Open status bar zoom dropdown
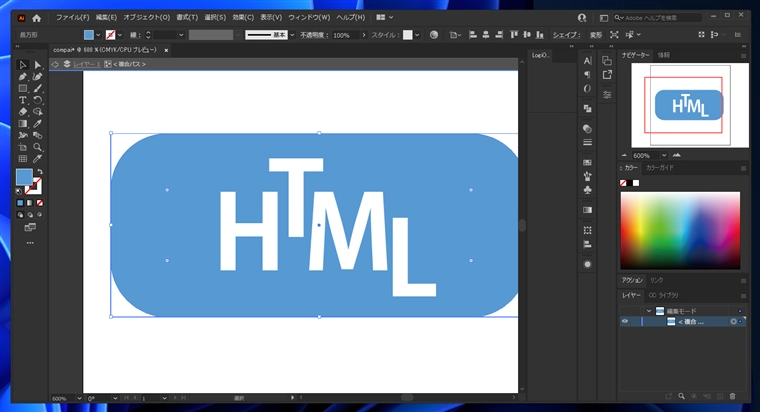 tap(79, 398)
